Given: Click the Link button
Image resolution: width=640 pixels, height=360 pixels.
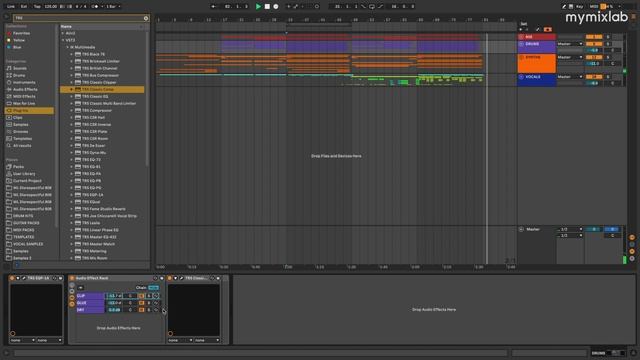Looking at the screenshot, I should (11, 7).
